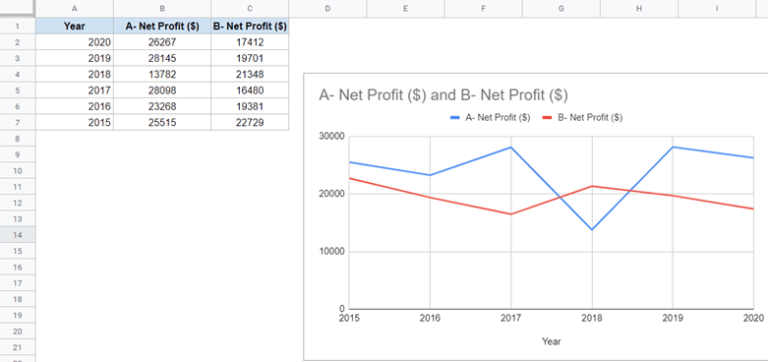Click the select-all corner box
The height and width of the screenshot is (362, 768).
[17, 8]
